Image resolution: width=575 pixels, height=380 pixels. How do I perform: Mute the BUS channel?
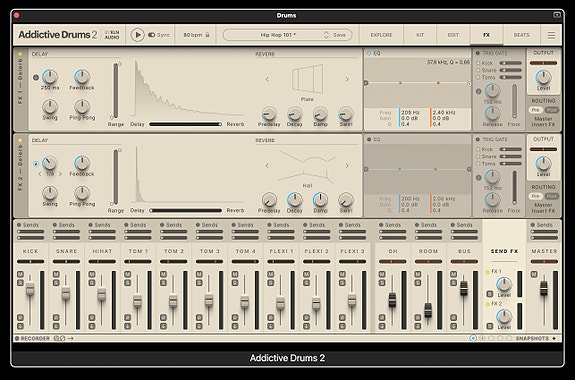(x=454, y=274)
